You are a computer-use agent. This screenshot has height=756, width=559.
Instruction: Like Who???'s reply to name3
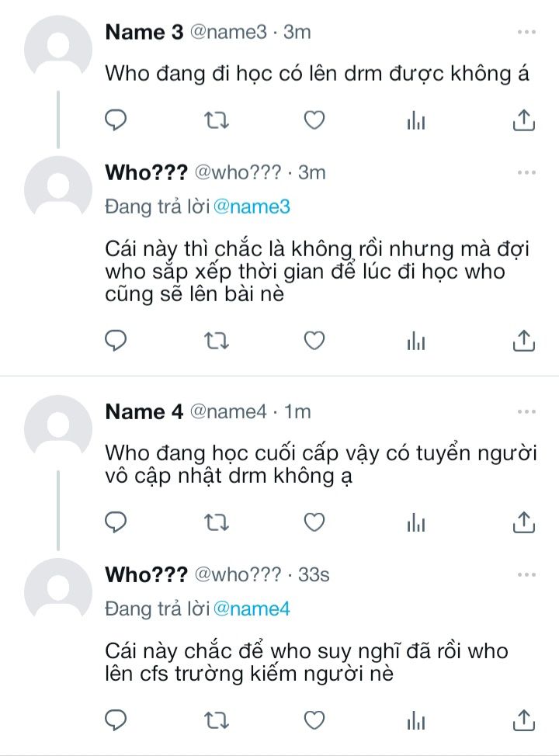click(314, 340)
